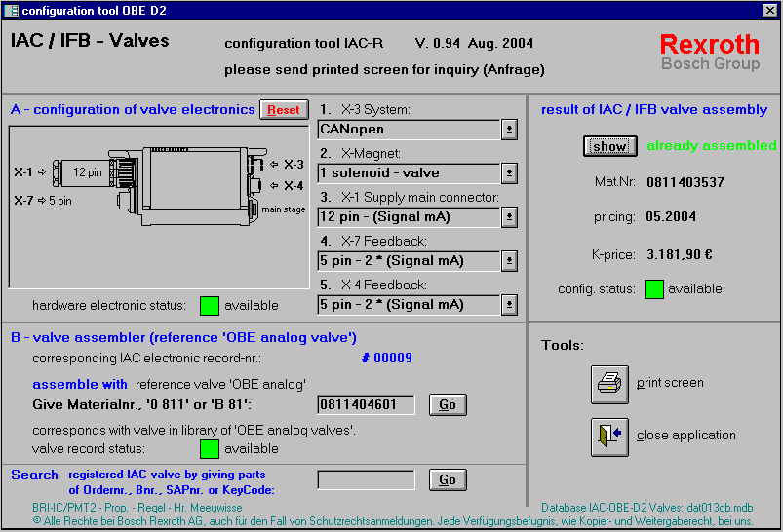Click the 'close application' label
783x532 pixels.
[686, 436]
